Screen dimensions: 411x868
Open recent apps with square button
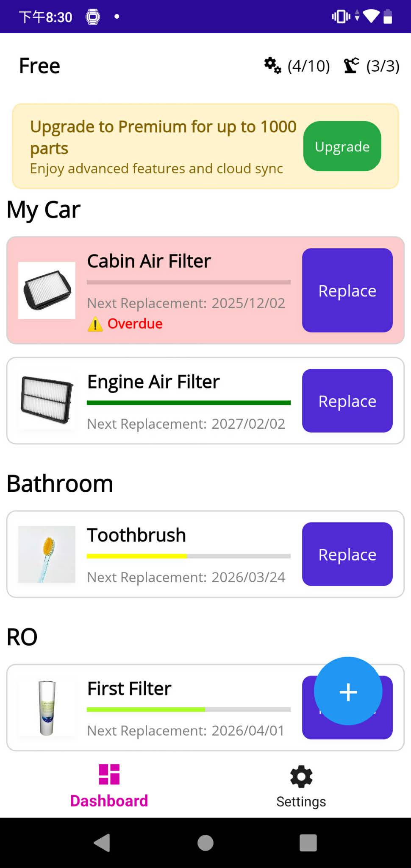[308, 843]
